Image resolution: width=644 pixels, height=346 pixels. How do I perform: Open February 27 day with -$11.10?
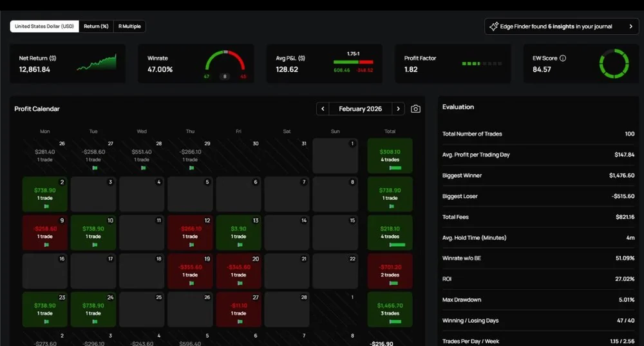pyautogui.click(x=239, y=309)
